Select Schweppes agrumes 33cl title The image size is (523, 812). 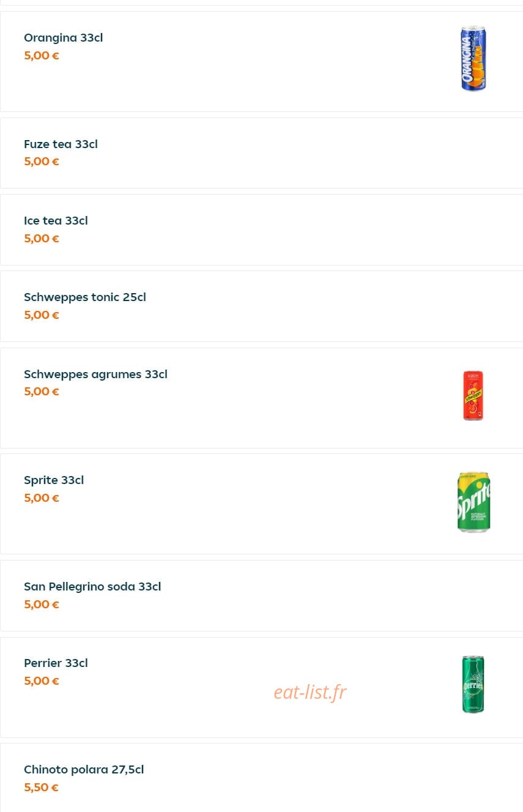pyautogui.click(x=95, y=374)
